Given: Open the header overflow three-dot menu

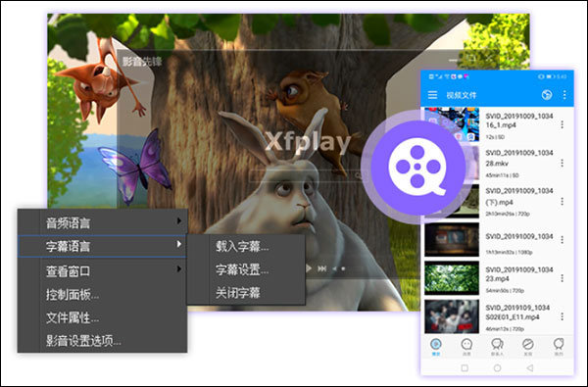Looking at the screenshot, I should 564,95.
